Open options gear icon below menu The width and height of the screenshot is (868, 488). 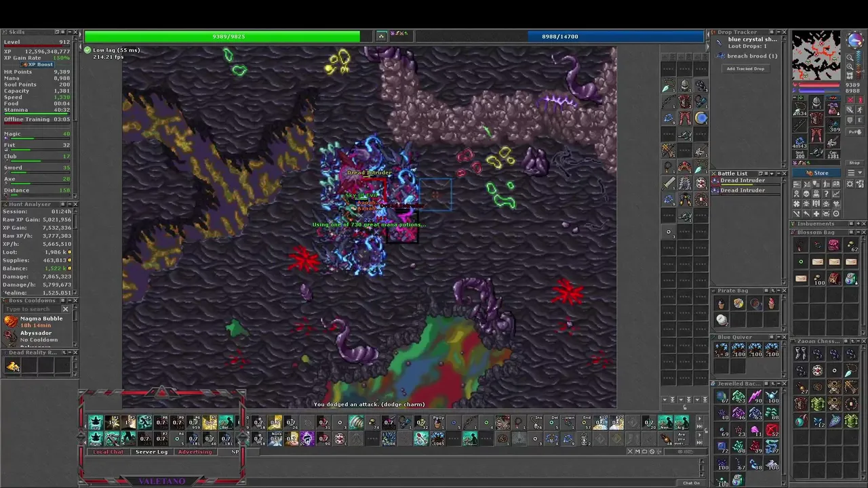(x=850, y=184)
